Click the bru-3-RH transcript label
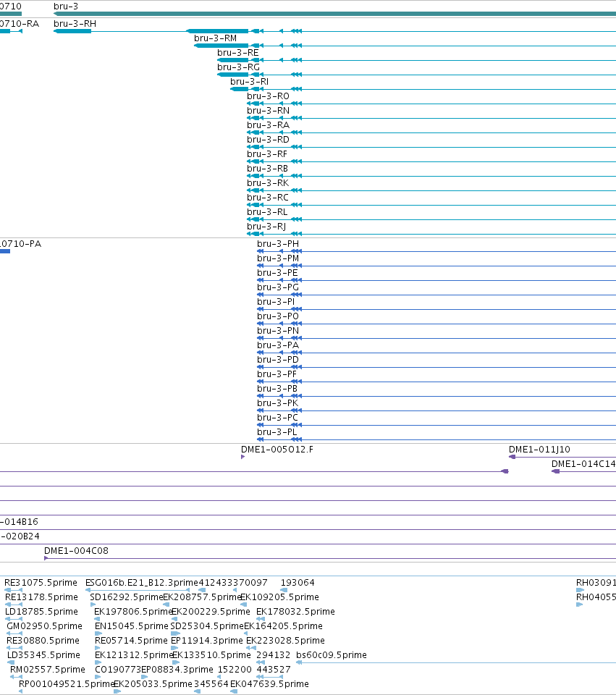Screen dimensions: 616x695 (75, 23)
